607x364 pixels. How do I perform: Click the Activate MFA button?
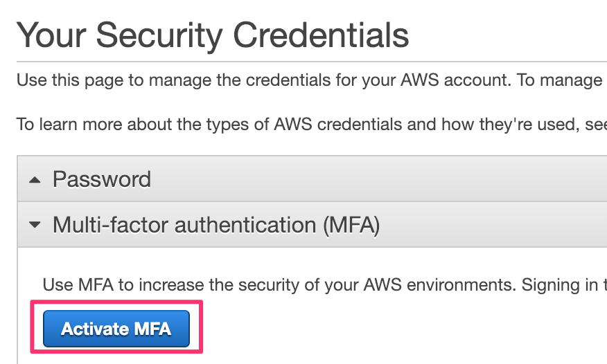pos(116,328)
